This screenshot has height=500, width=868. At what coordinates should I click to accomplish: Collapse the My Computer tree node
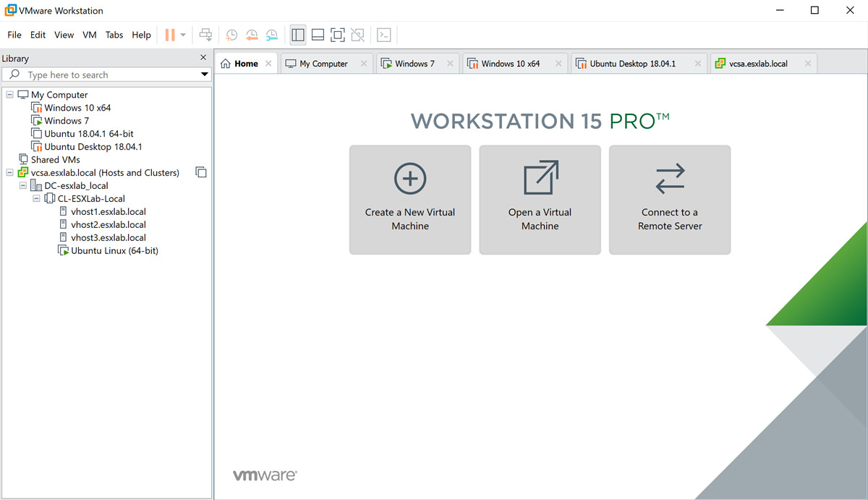[x=9, y=95]
